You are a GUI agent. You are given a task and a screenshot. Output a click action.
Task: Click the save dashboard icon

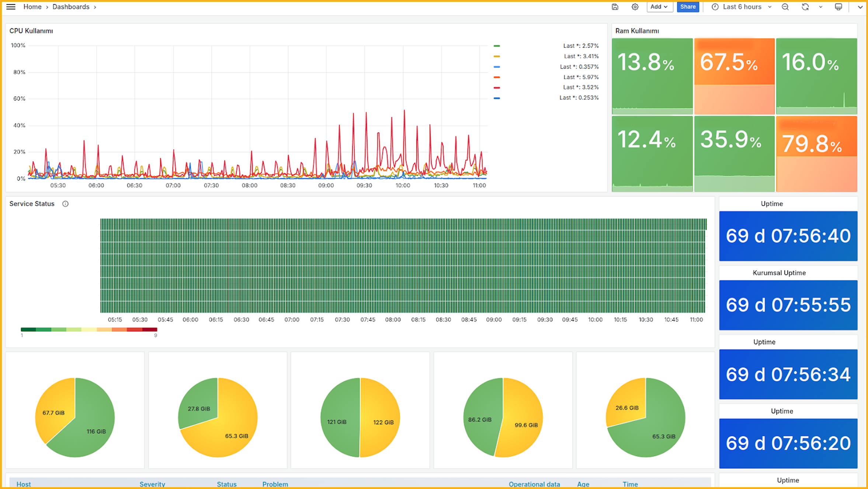coord(615,7)
